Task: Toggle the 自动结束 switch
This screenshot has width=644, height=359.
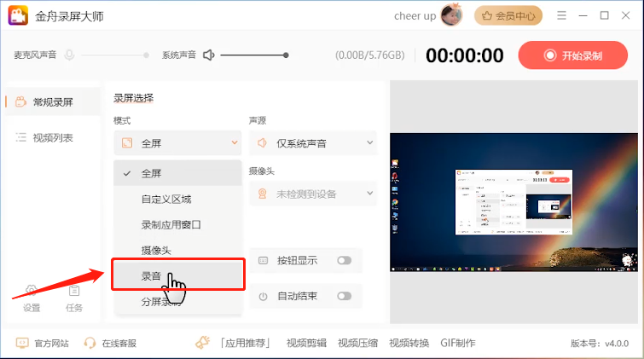Action: tap(345, 296)
